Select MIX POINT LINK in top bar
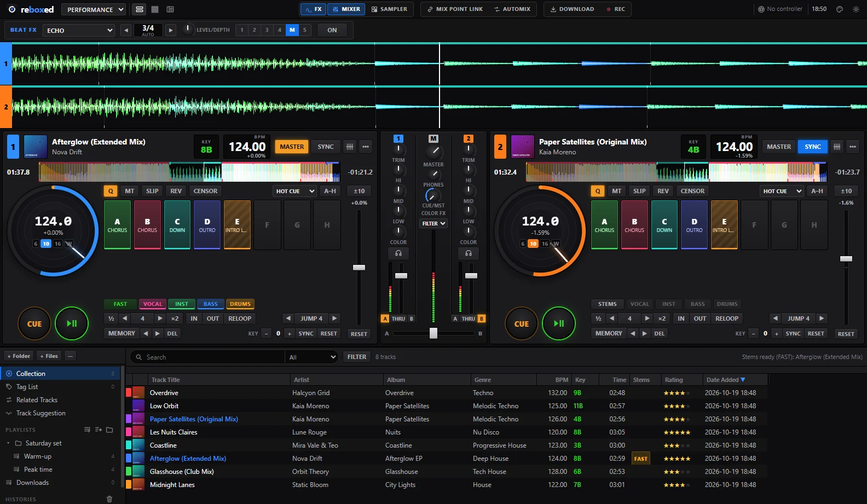Screen dimensions: 867x504 [x=455, y=9]
